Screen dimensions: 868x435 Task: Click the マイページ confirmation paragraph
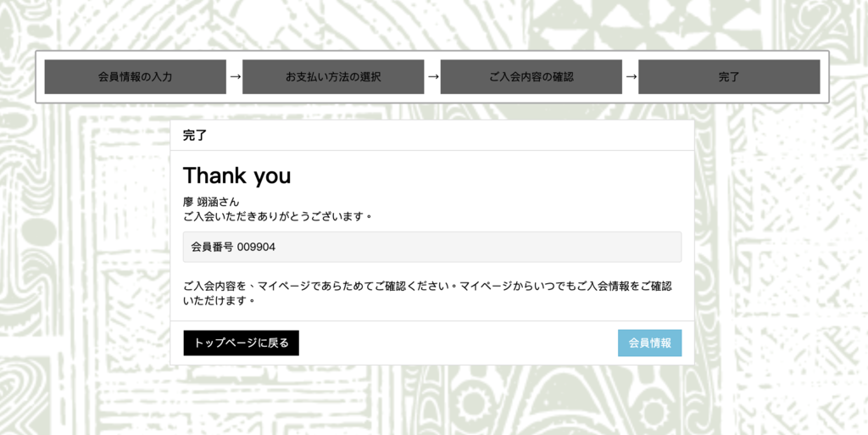[x=427, y=294]
